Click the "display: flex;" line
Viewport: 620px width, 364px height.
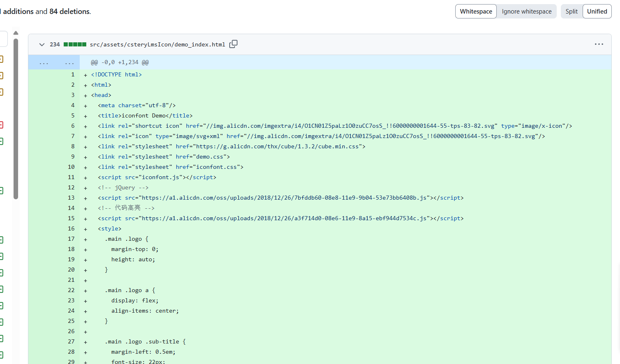point(135,300)
